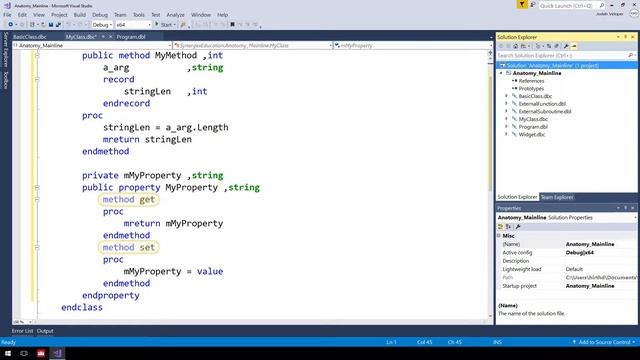This screenshot has width=640, height=360.
Task: Open the Error List tab
Action: click(x=22, y=331)
